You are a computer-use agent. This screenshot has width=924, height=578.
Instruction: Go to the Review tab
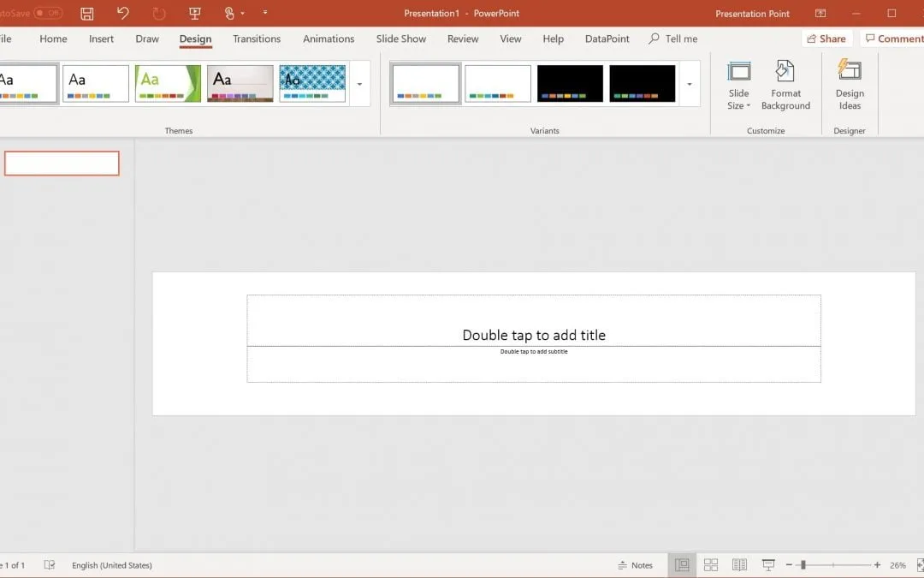tap(463, 39)
